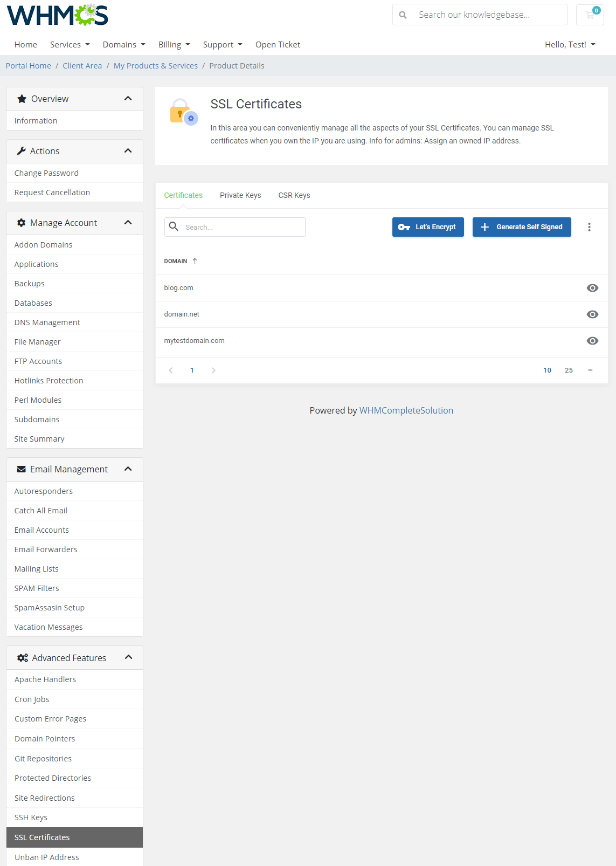
Task: Sort by the Domain column arrow
Action: pos(195,261)
